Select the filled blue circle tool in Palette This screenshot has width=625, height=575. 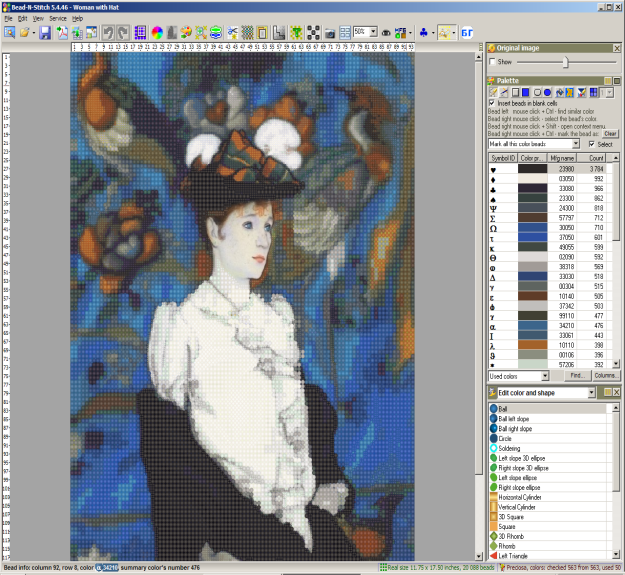[x=547, y=92]
